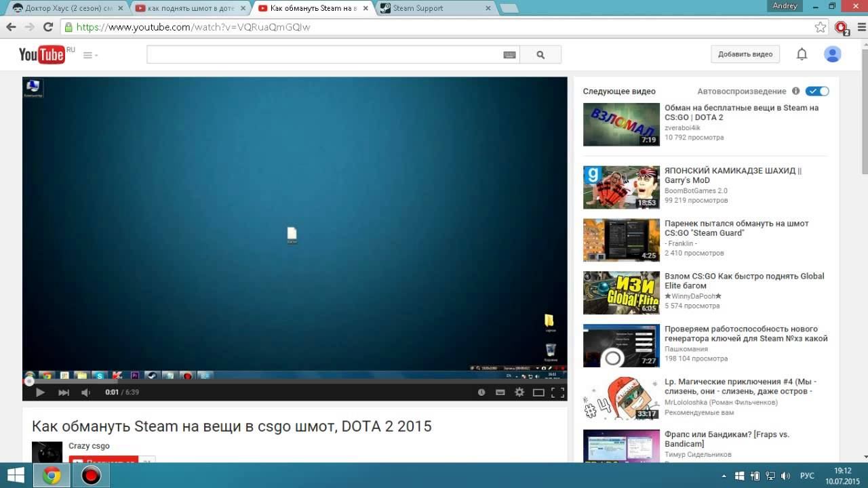868x488 pixels.
Task: Open thumbnail with 7:27 duration
Action: click(621, 346)
